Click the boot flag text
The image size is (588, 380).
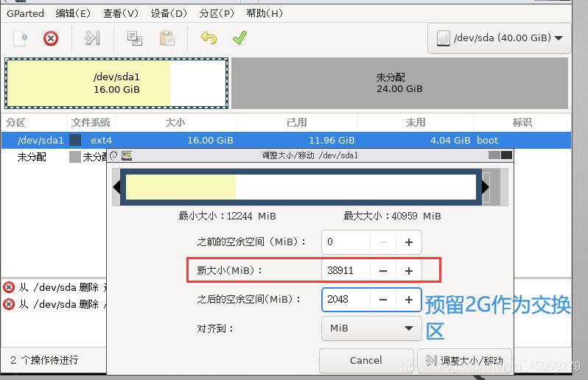[x=487, y=141]
